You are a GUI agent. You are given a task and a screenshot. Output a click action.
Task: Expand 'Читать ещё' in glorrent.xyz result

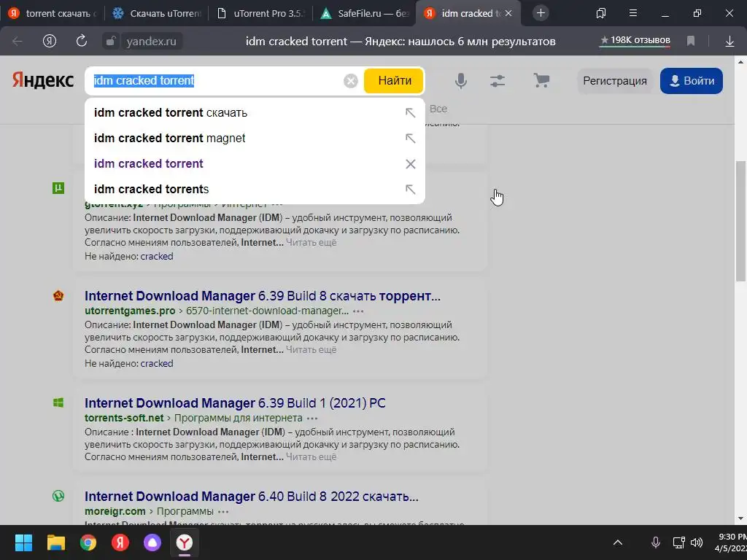(311, 242)
